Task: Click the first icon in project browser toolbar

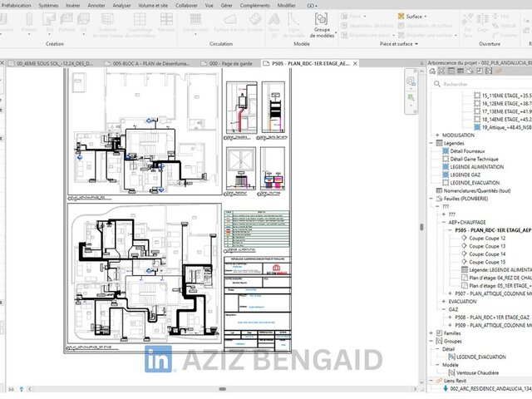Action: (x=434, y=71)
